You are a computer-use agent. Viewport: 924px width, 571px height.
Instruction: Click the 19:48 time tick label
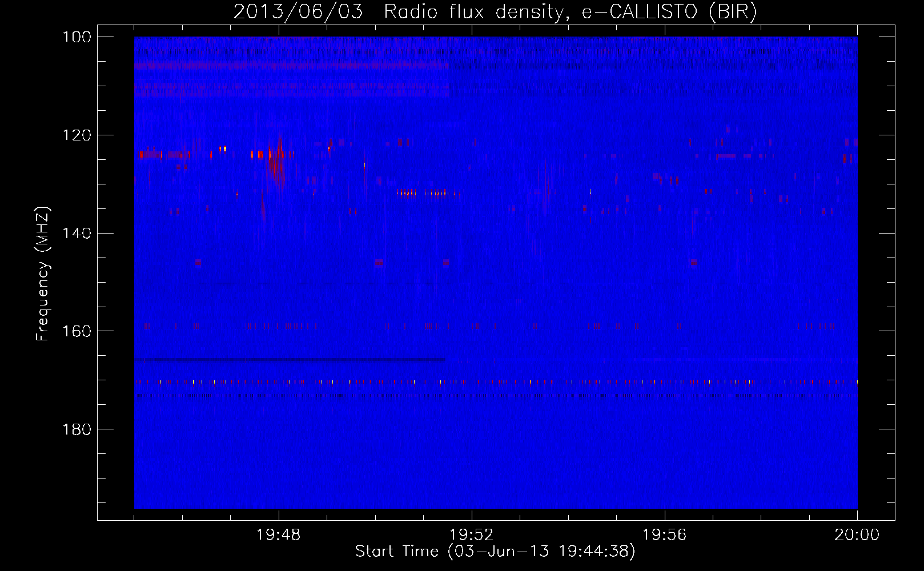279,535
